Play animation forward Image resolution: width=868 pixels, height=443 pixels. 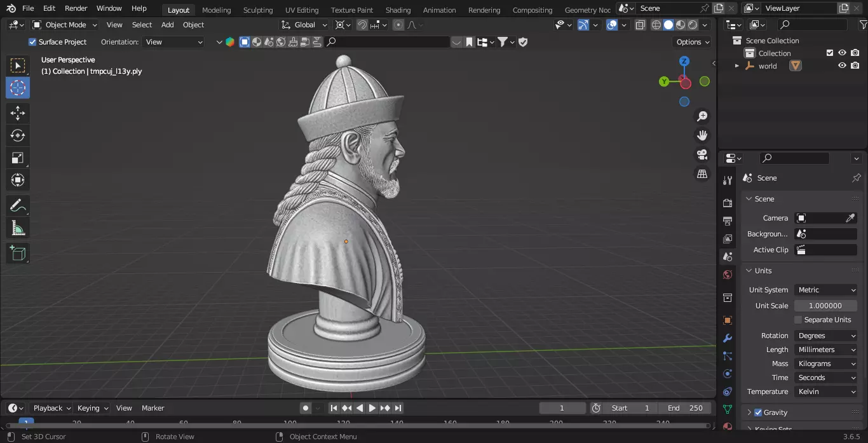[x=372, y=408]
